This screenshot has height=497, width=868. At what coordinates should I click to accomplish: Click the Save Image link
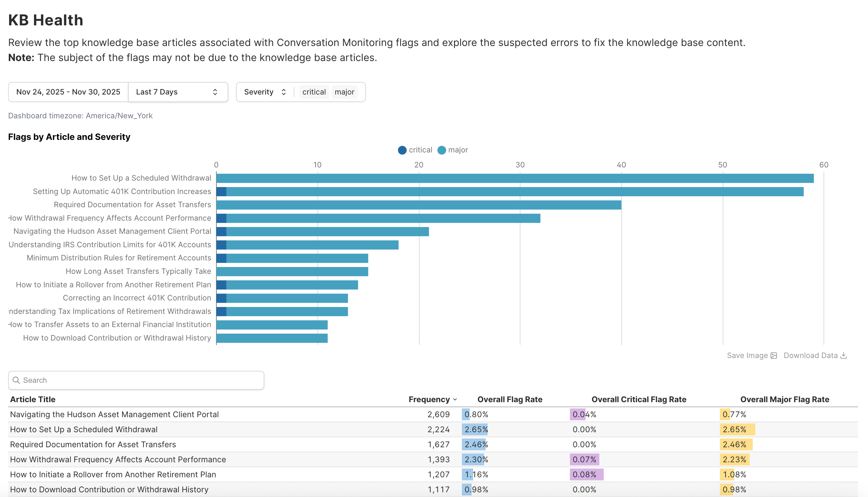point(752,356)
